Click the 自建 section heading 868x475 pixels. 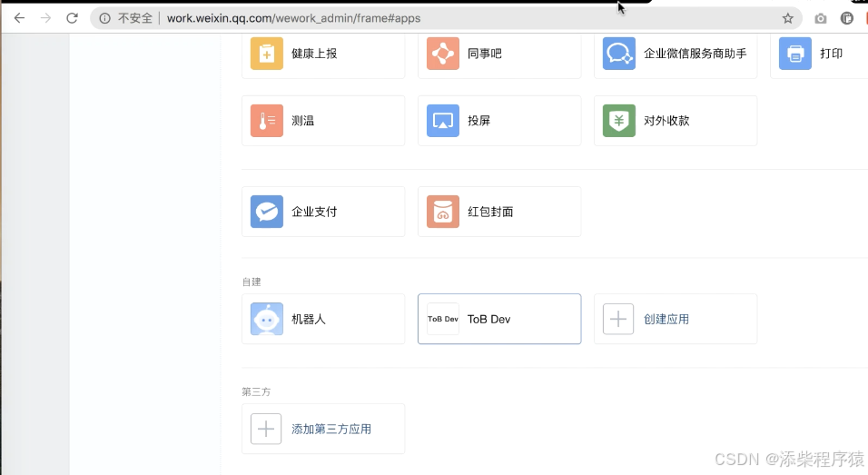click(252, 282)
